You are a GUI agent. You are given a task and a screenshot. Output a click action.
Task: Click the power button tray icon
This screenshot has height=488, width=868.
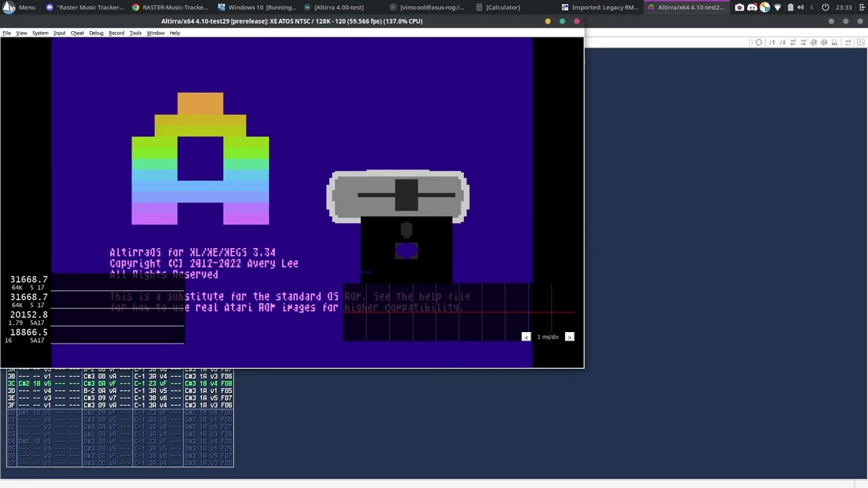825,7
